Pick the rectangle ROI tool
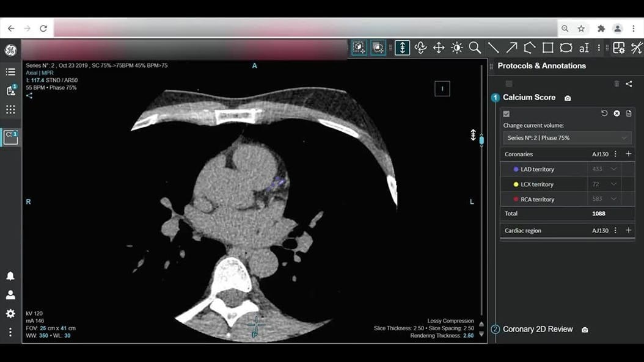The width and height of the screenshot is (644, 362). 547,48
